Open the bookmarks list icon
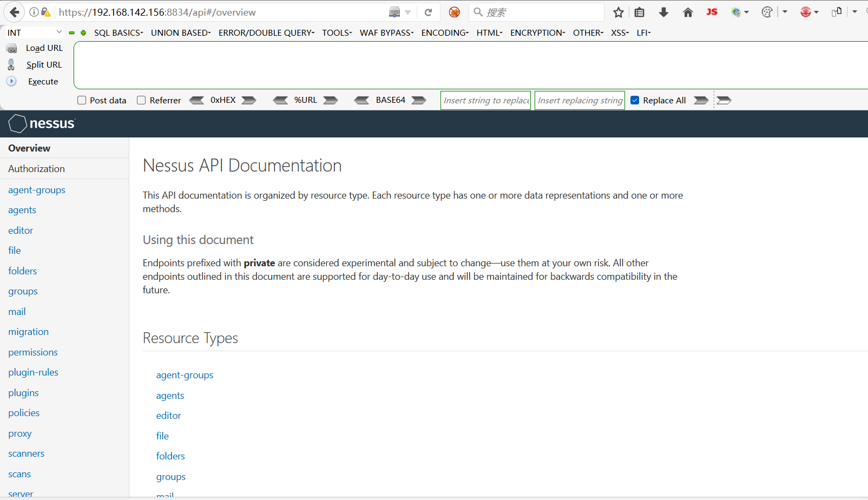This screenshot has width=868, height=500. click(640, 12)
